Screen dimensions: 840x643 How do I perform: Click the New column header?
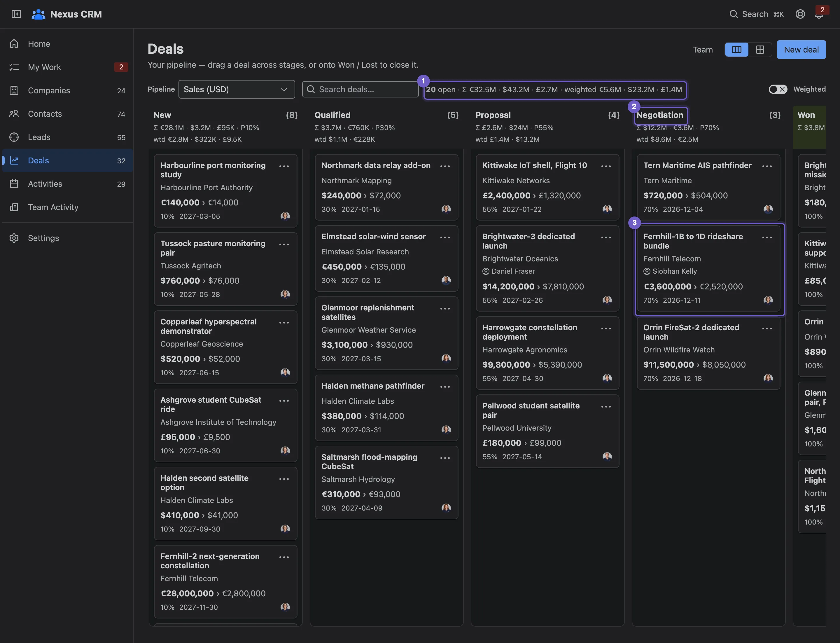pos(162,115)
